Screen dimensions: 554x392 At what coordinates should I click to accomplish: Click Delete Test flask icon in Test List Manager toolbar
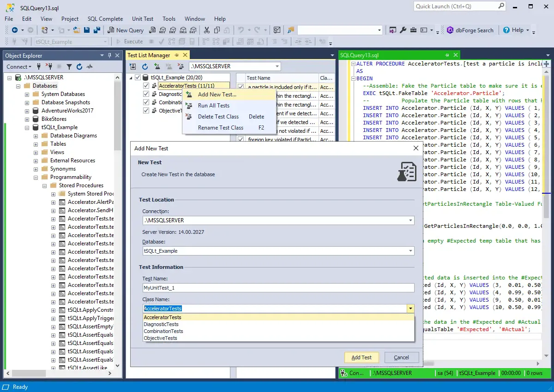click(181, 66)
